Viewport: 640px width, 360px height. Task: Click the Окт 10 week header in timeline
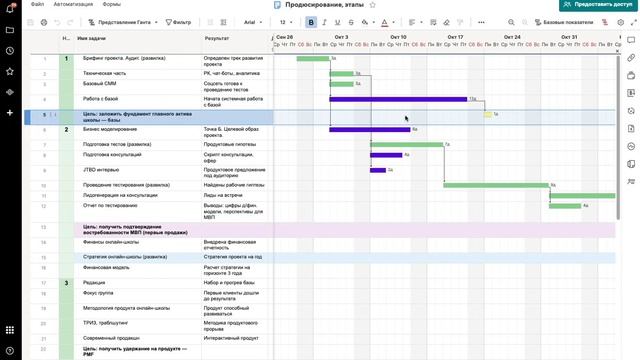click(398, 37)
